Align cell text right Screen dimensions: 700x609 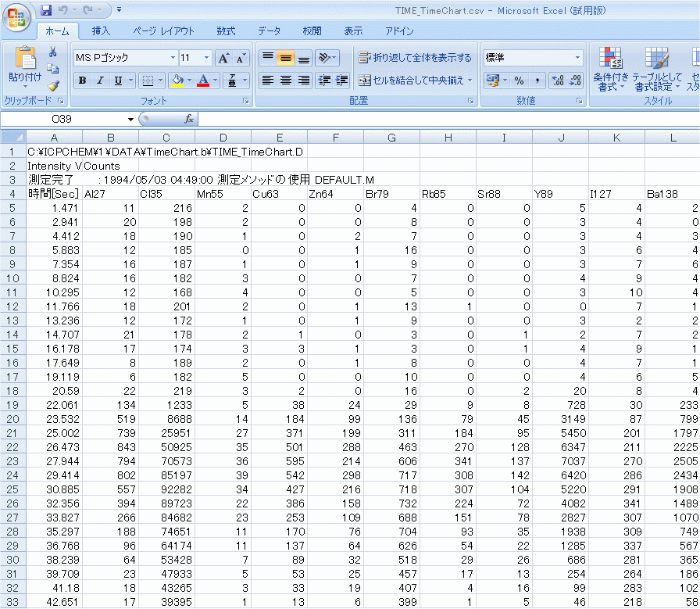304,80
